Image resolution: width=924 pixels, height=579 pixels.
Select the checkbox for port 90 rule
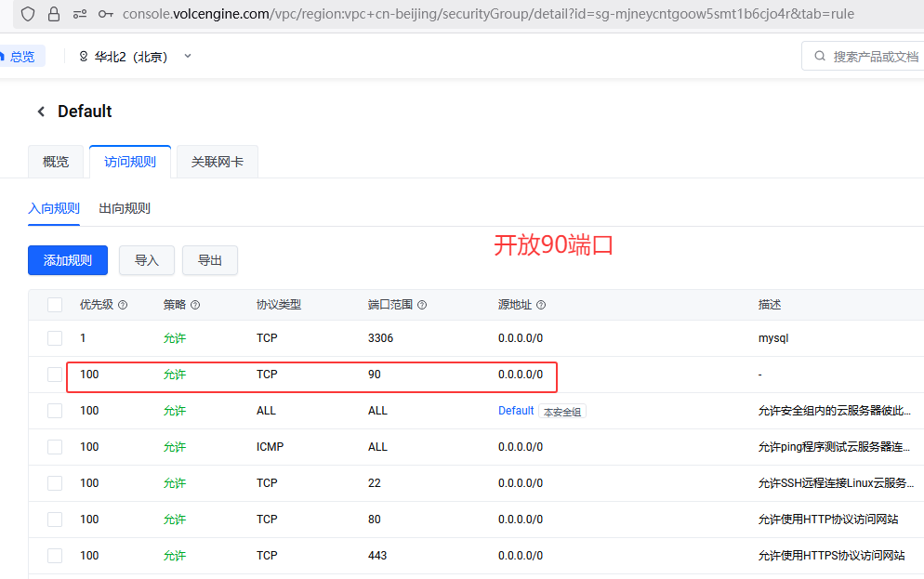coord(55,375)
